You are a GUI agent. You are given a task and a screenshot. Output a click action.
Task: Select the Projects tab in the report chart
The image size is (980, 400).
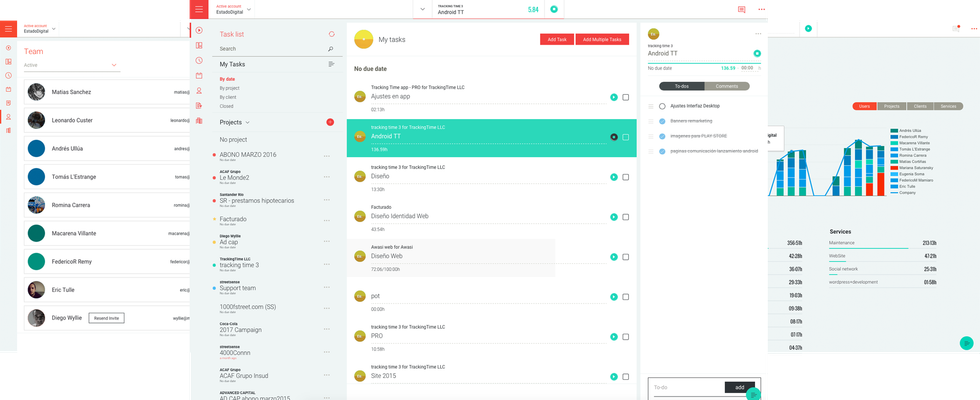pos(893,106)
